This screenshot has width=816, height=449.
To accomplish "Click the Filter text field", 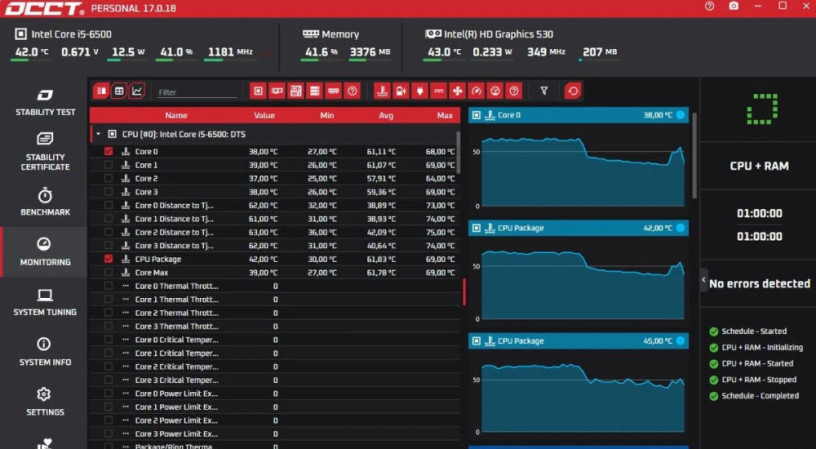I will click(197, 92).
